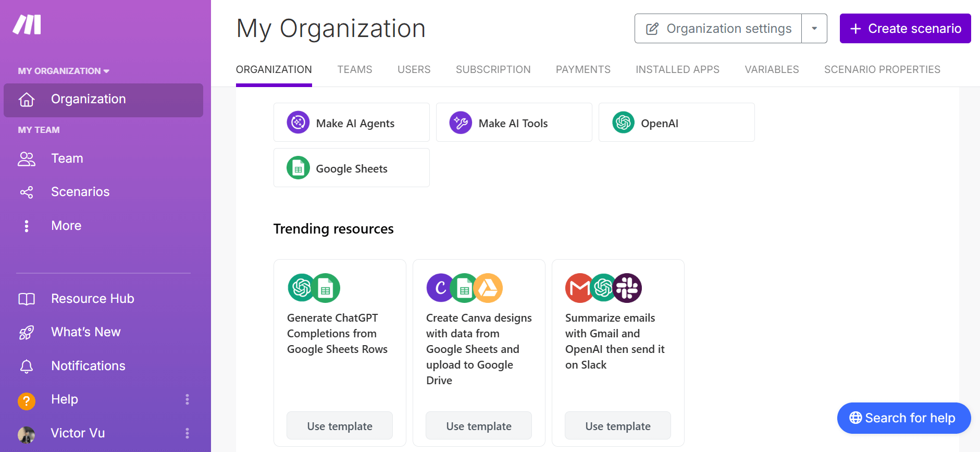Screen dimensions: 980x452
Task: Expand the MY ORGANIZATION switcher dropdown
Action: (64, 71)
